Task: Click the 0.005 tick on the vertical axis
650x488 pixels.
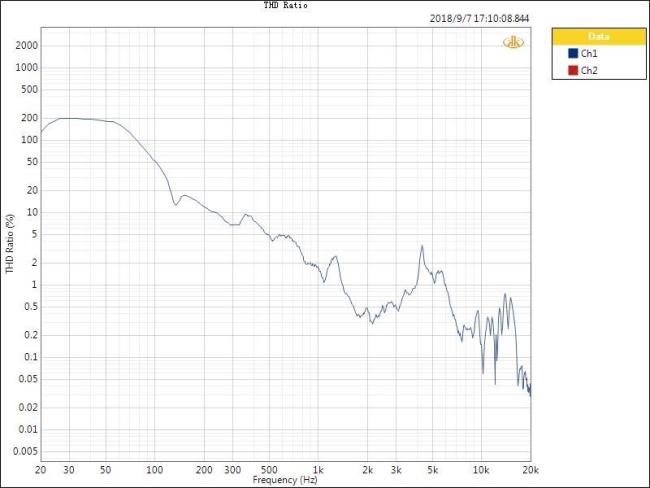Action: tap(24, 451)
